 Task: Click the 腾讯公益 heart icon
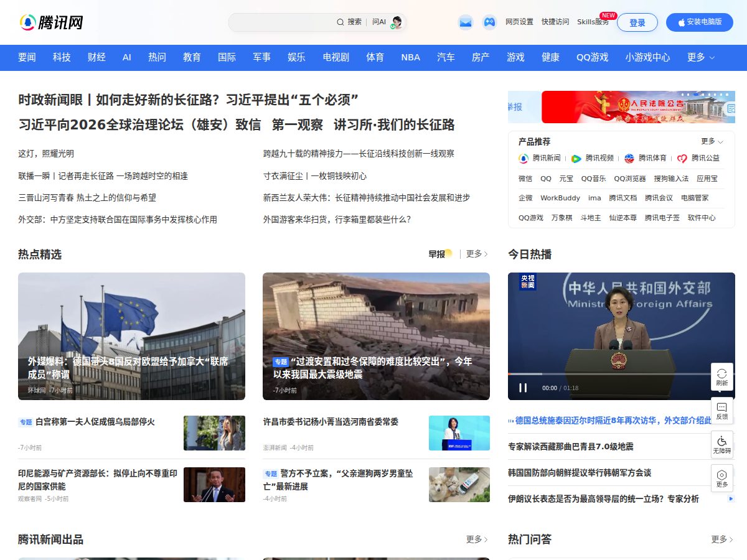pos(682,159)
